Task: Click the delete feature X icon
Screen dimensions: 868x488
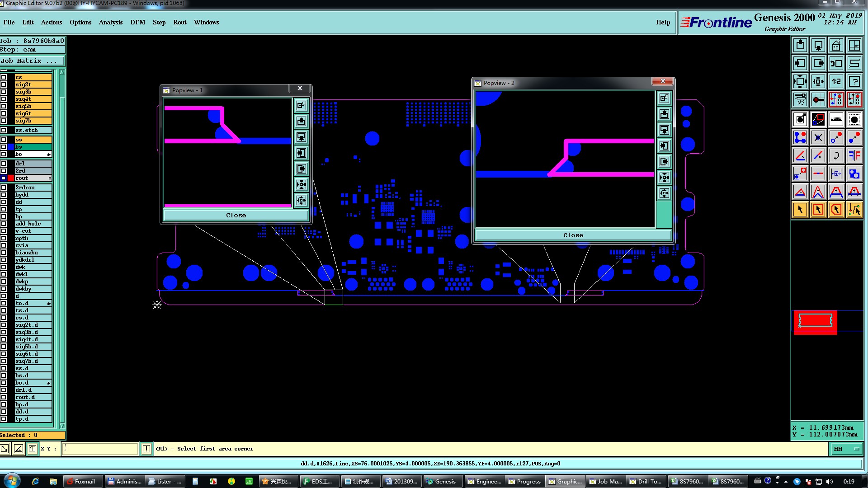Action: [x=818, y=137]
